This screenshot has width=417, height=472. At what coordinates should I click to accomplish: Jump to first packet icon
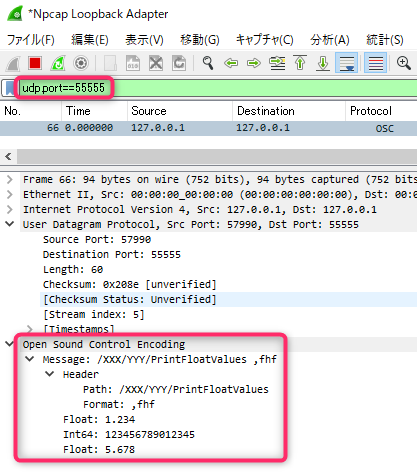pos(300,63)
